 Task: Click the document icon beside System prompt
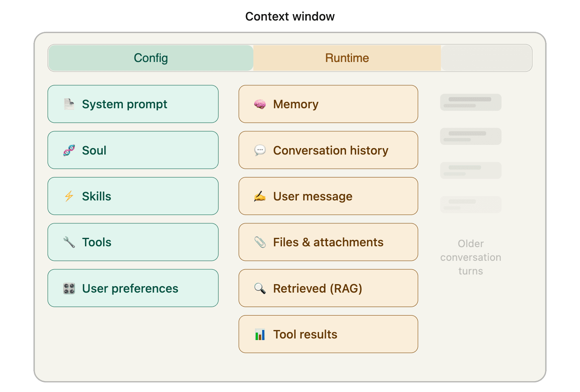pyautogui.click(x=68, y=104)
